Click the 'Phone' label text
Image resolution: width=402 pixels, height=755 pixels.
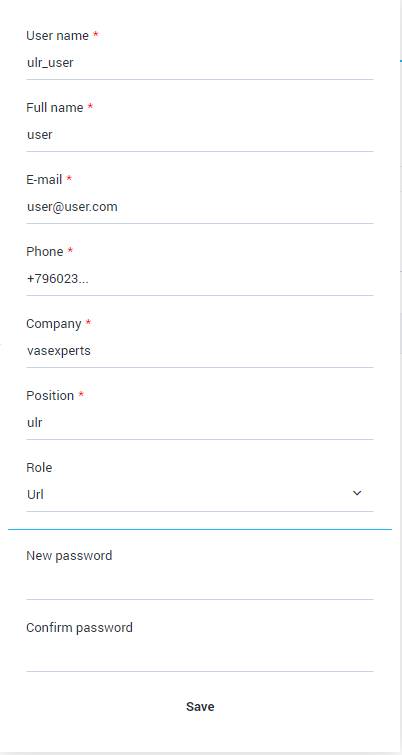[x=45, y=252]
